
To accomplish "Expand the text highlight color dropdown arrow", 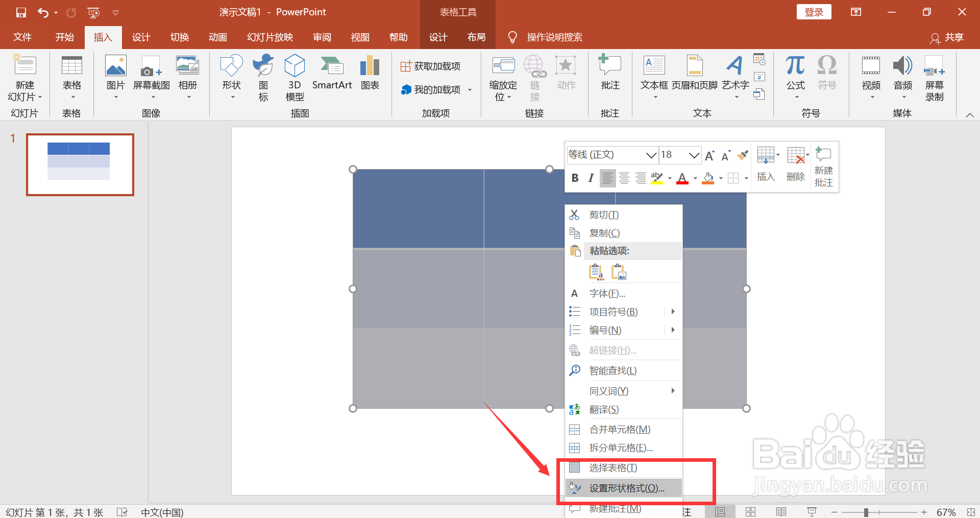I will [670, 179].
